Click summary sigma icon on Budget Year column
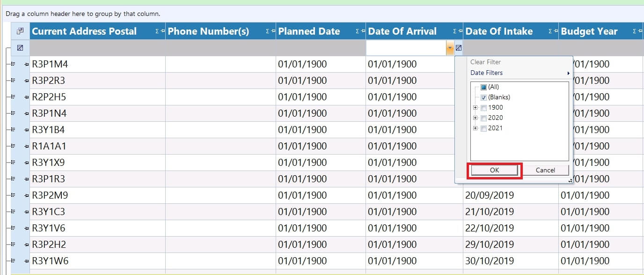 pos(635,31)
